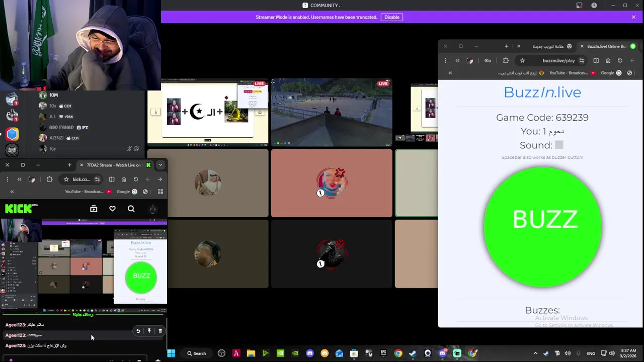Select pink participant tile with muted badge

[332, 183]
